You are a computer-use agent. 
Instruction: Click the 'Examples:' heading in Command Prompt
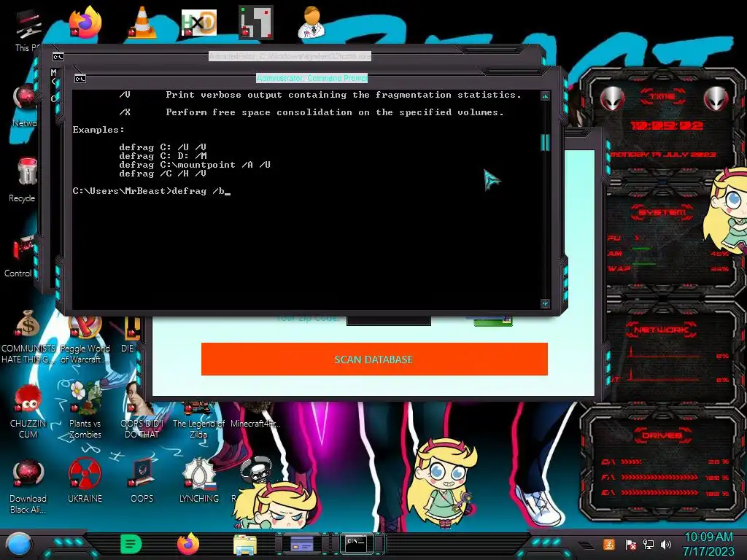pos(98,130)
